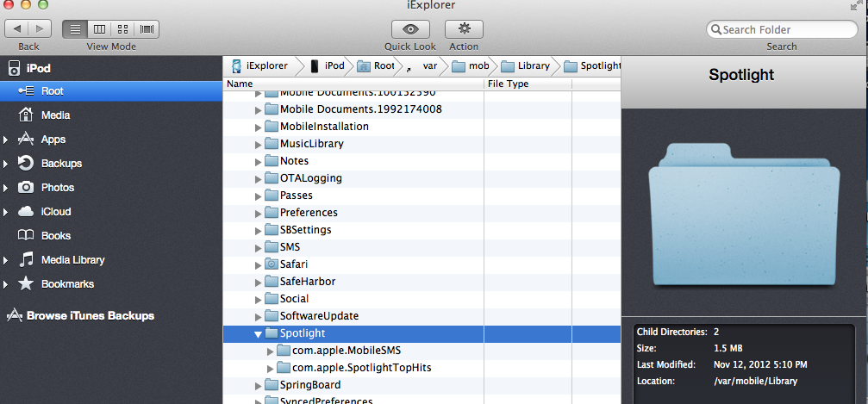Switch to icon grid view mode

[x=123, y=28]
